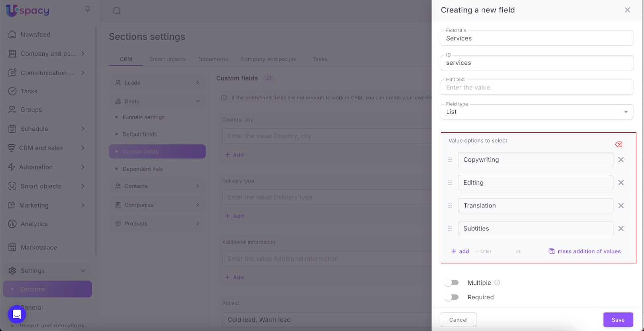
Task: Open the Field type dropdown
Action: pyautogui.click(x=537, y=112)
